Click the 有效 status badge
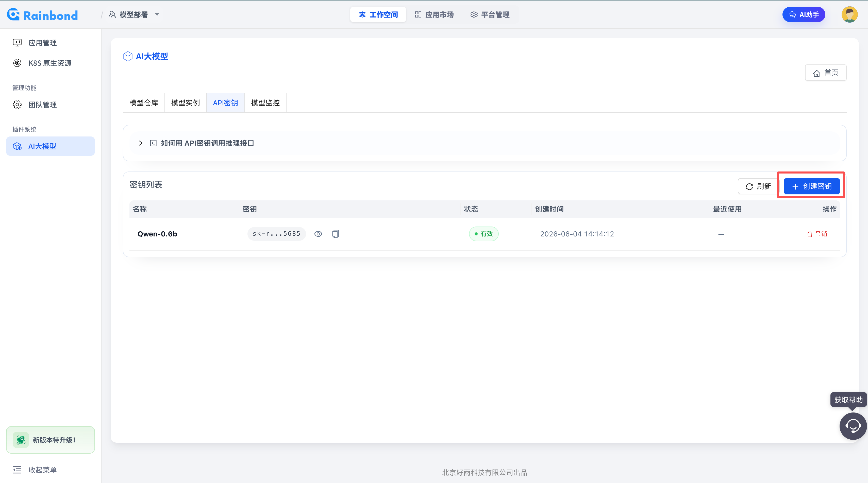The image size is (868, 483). 483,234
